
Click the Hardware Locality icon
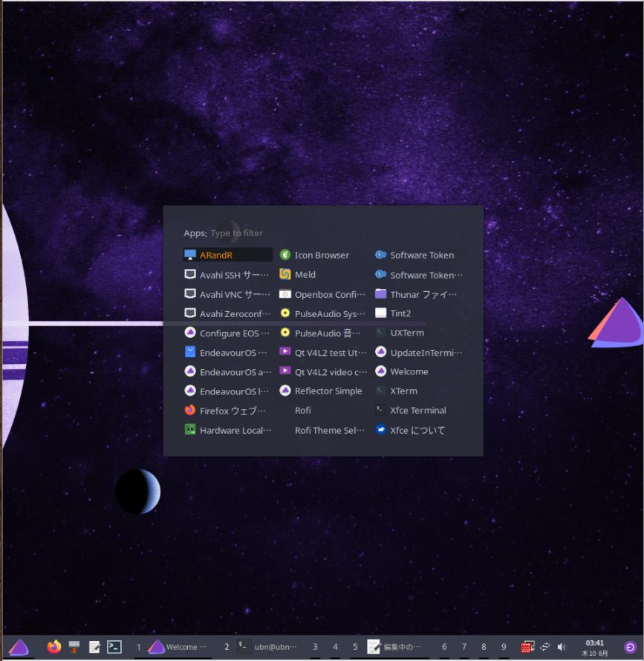pyautogui.click(x=190, y=430)
